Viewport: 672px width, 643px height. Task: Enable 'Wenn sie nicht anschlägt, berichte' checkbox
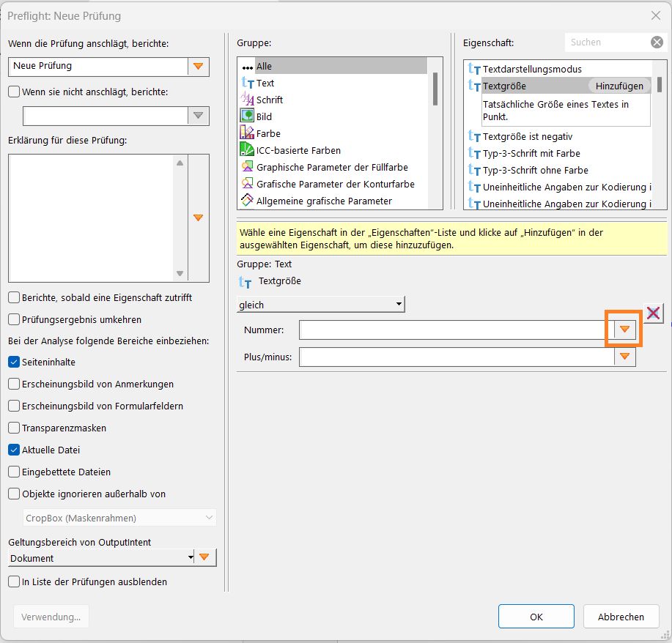point(14,92)
